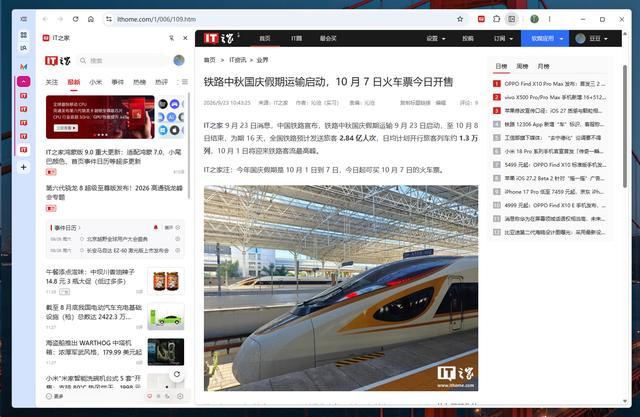Toggle the side panel button in the toolbar

tap(511, 19)
